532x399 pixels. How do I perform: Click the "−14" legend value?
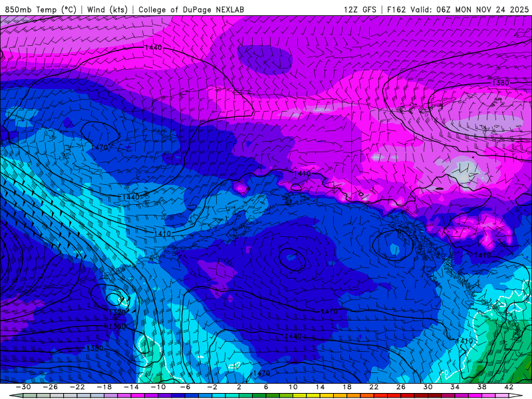pyautogui.click(x=131, y=387)
